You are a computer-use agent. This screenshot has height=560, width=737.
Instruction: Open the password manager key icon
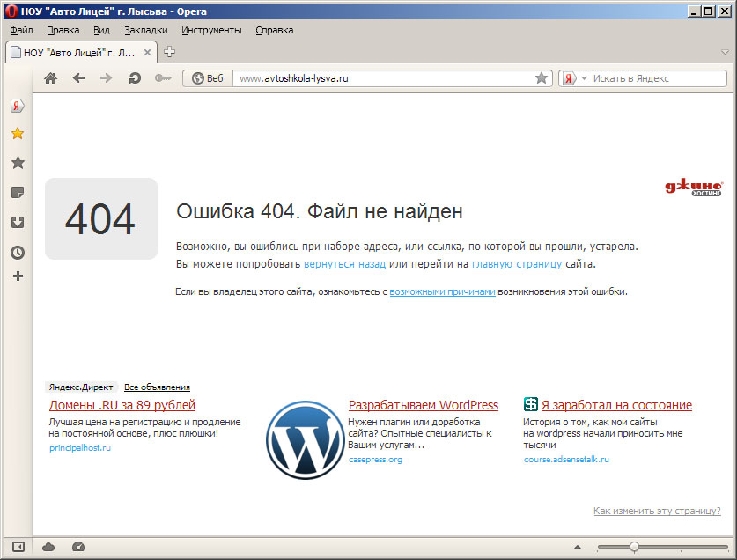pyautogui.click(x=163, y=78)
